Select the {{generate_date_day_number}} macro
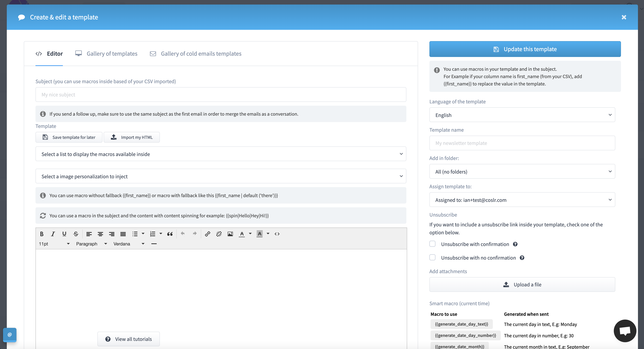 [465, 335]
